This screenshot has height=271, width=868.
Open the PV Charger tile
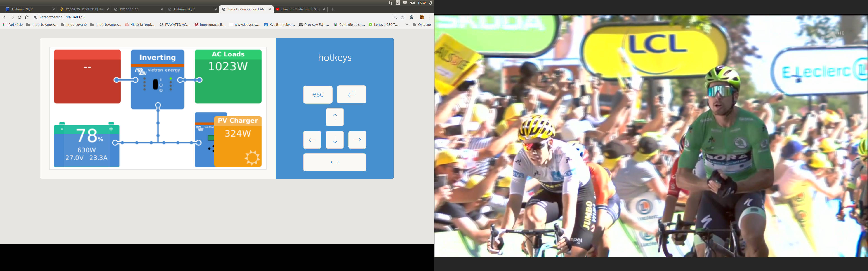238,141
